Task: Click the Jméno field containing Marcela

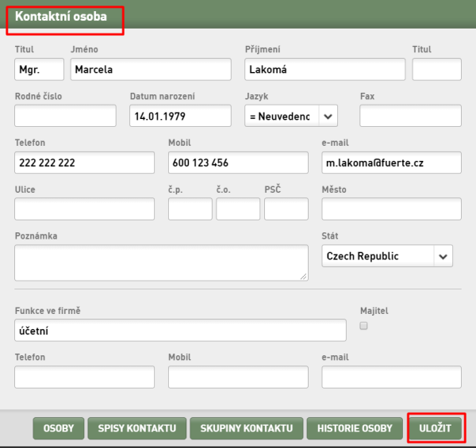Action: coord(151,70)
